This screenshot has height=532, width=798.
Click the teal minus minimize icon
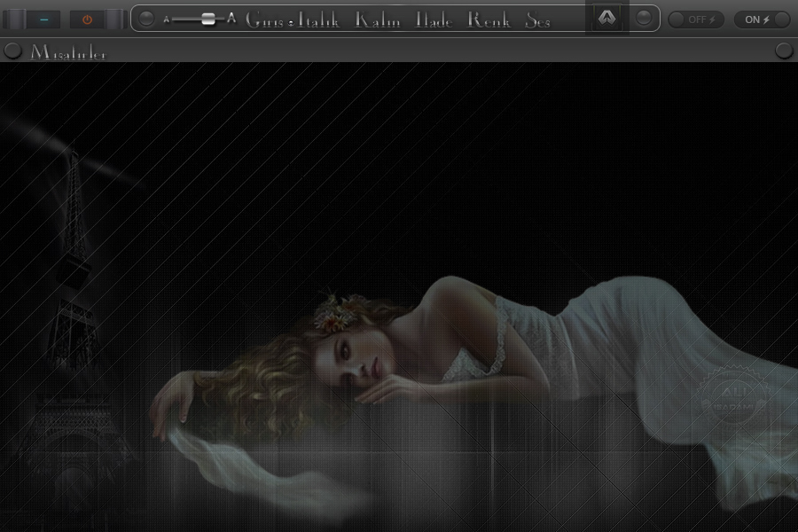43,19
